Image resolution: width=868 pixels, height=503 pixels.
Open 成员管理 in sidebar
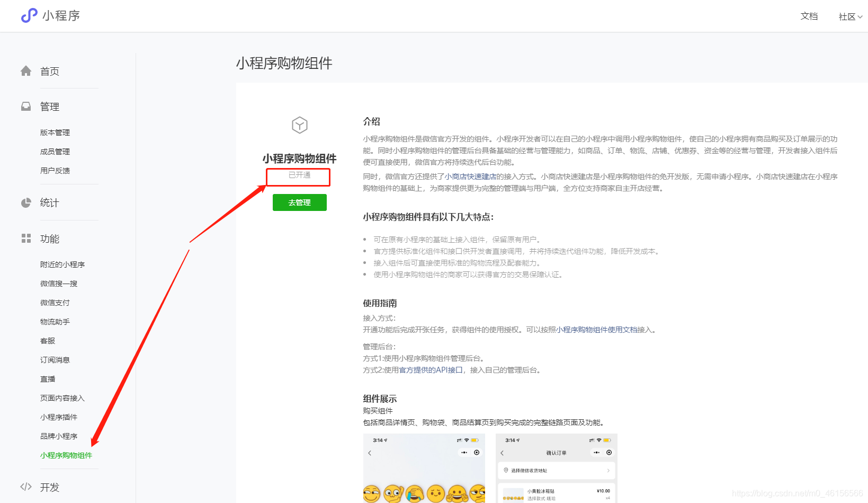(55, 152)
